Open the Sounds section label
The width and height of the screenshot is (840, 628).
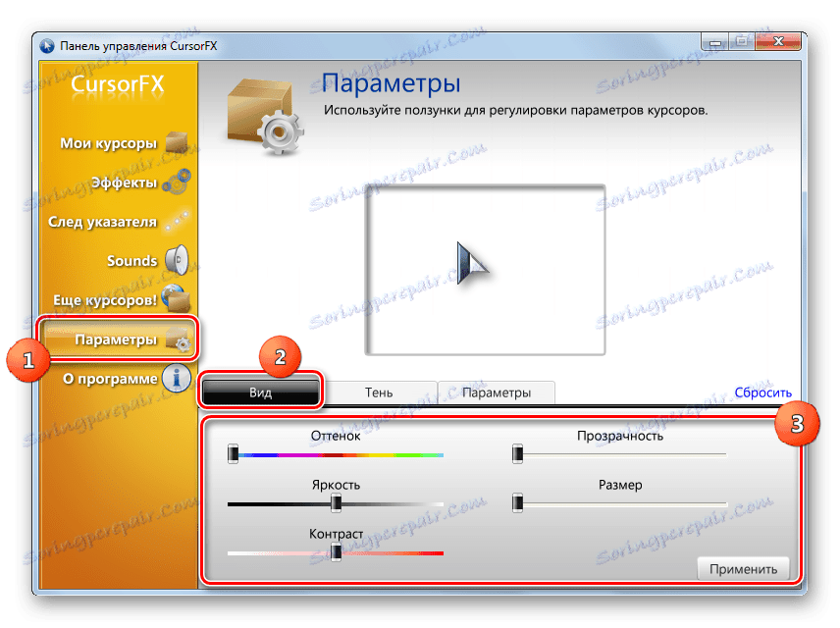(131, 261)
